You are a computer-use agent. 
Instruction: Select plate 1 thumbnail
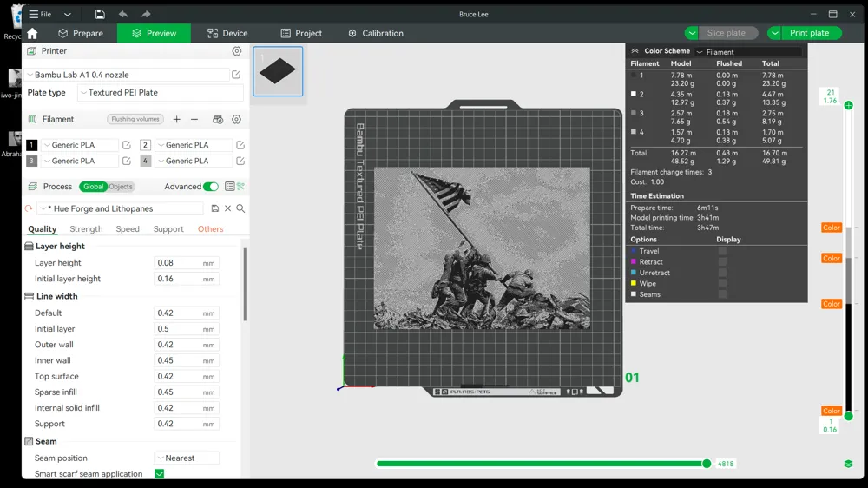(278, 71)
